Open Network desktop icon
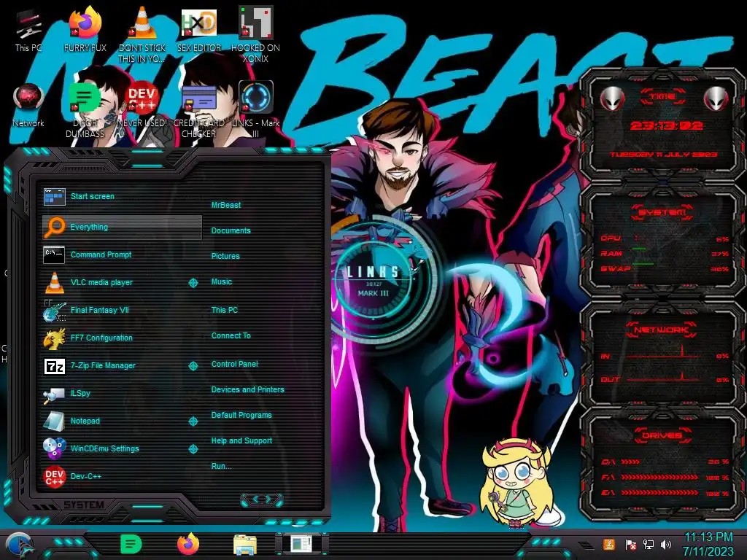The width and height of the screenshot is (747, 560). tap(28, 106)
